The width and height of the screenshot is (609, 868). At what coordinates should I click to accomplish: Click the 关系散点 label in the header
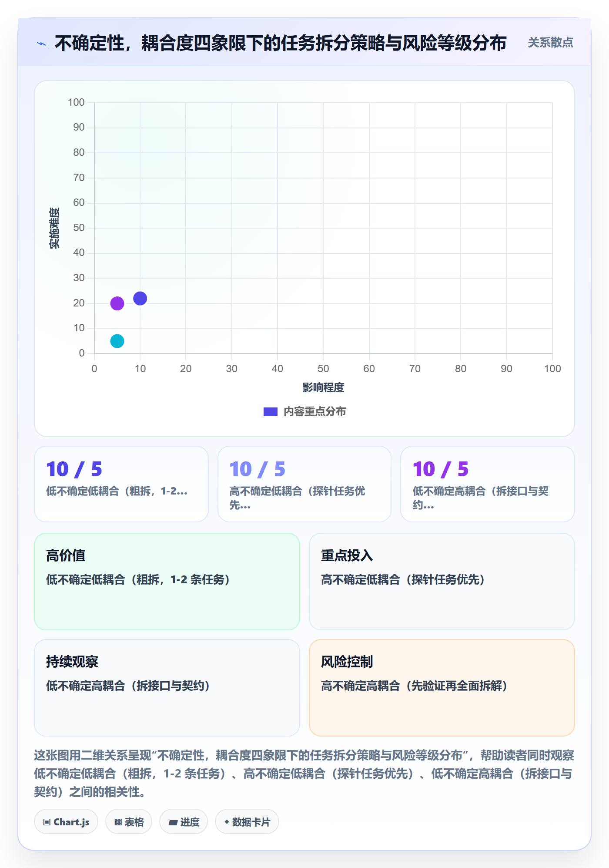[x=550, y=43]
